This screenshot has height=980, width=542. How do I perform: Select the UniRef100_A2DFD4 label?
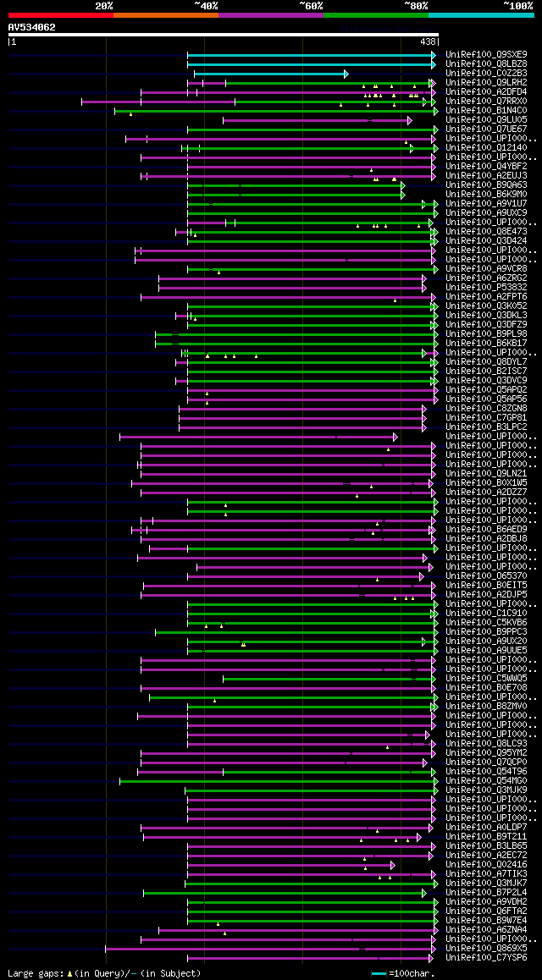coord(486,92)
